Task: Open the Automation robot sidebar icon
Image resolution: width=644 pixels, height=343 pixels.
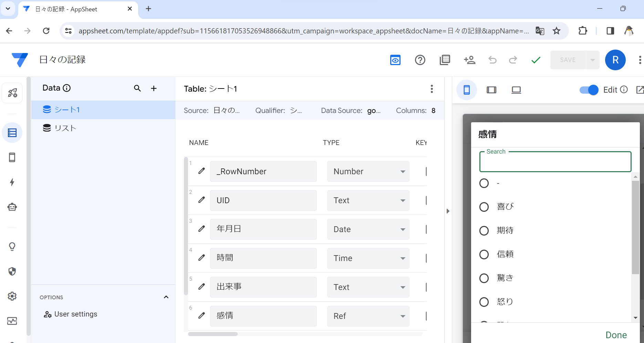Action: coord(12,207)
